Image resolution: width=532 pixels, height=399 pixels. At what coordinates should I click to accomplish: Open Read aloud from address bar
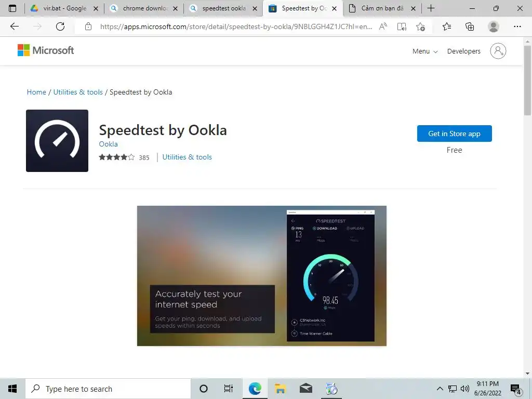click(x=383, y=26)
